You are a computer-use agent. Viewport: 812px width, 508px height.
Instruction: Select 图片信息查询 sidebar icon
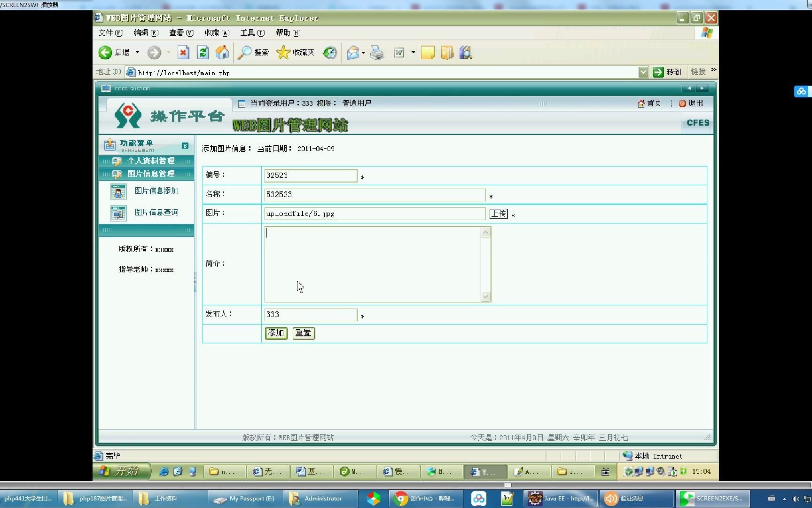pos(118,212)
